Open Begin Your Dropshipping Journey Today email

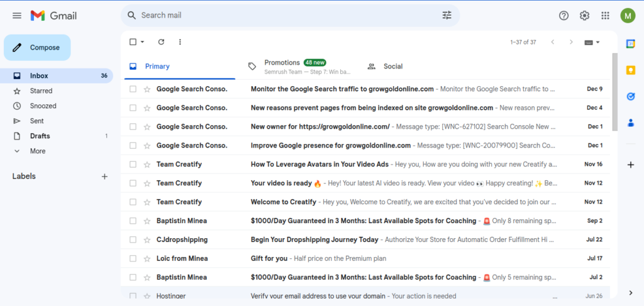[365, 239]
